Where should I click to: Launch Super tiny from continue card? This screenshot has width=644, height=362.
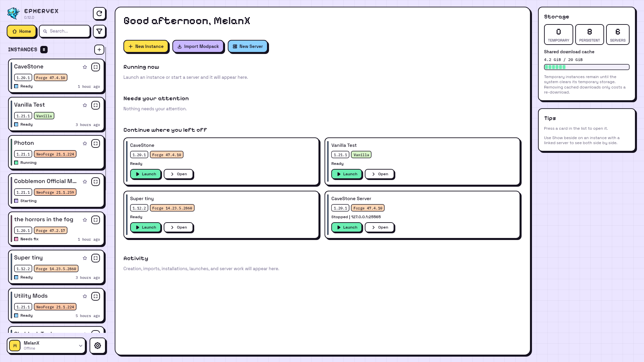[146, 227]
